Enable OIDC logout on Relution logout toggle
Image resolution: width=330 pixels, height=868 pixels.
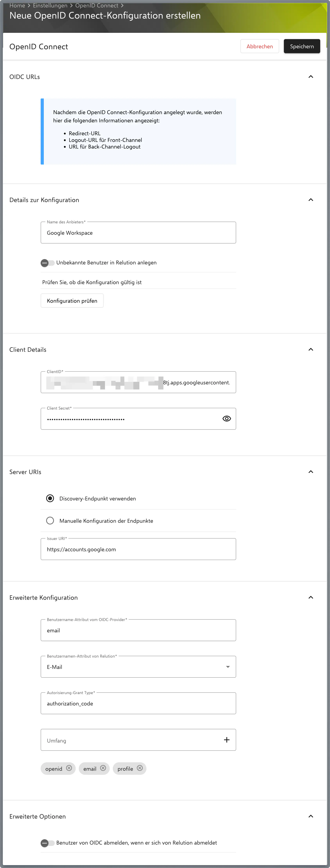pos(48,843)
